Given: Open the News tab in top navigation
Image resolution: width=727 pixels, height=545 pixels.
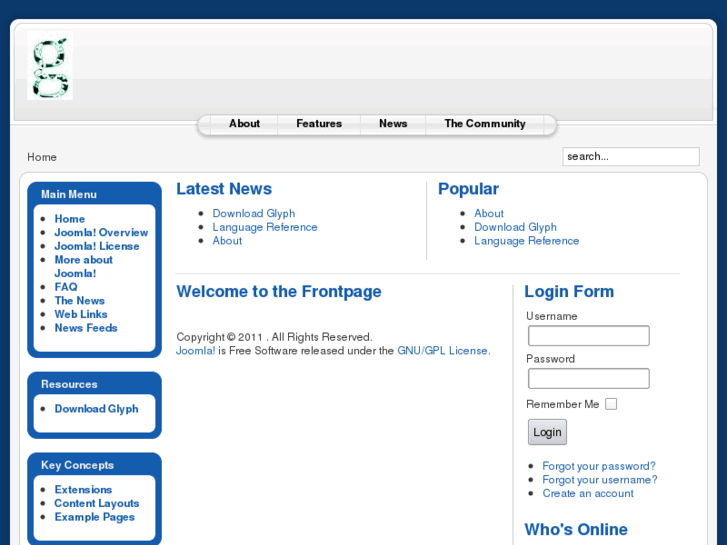Looking at the screenshot, I should coord(393,123).
